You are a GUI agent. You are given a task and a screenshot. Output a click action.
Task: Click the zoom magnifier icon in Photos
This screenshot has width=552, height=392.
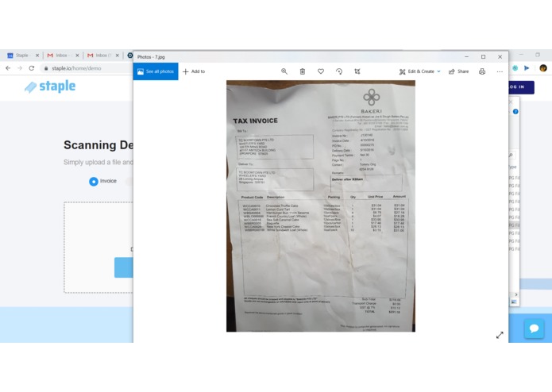[x=284, y=71]
